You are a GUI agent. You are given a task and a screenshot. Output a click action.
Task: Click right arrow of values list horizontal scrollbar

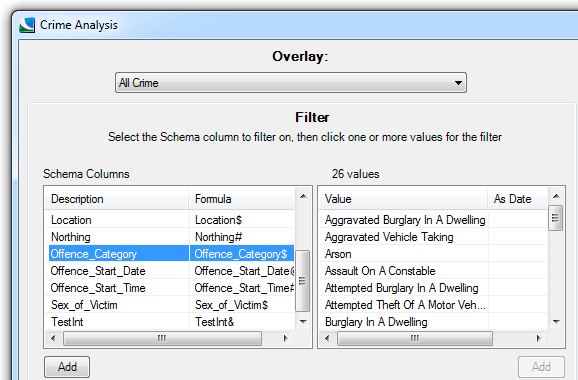[x=539, y=338]
